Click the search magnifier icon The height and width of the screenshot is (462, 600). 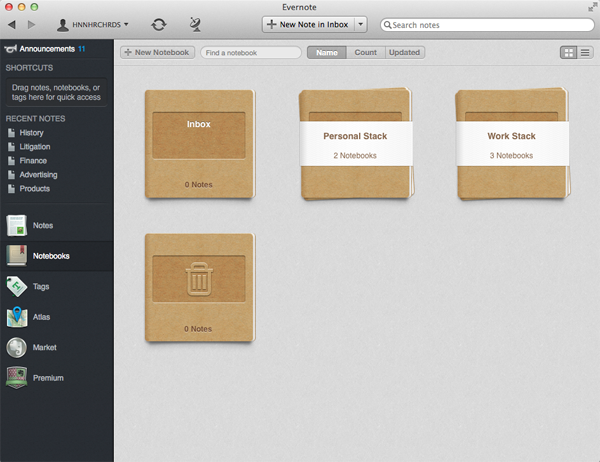(x=387, y=25)
